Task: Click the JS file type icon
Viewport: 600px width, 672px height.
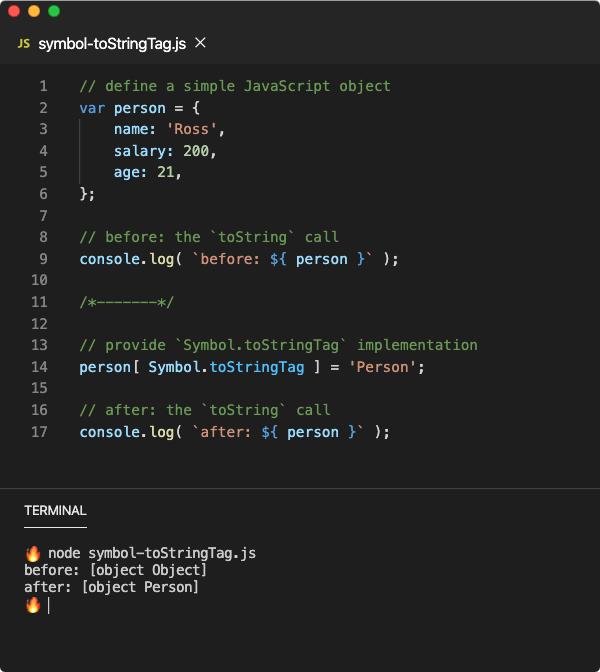Action: point(24,43)
